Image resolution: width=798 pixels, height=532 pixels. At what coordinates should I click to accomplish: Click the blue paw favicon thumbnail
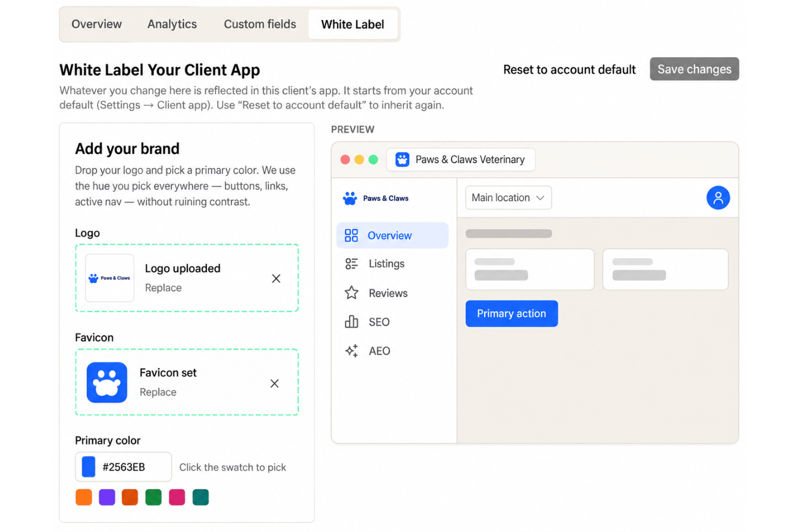tap(107, 382)
